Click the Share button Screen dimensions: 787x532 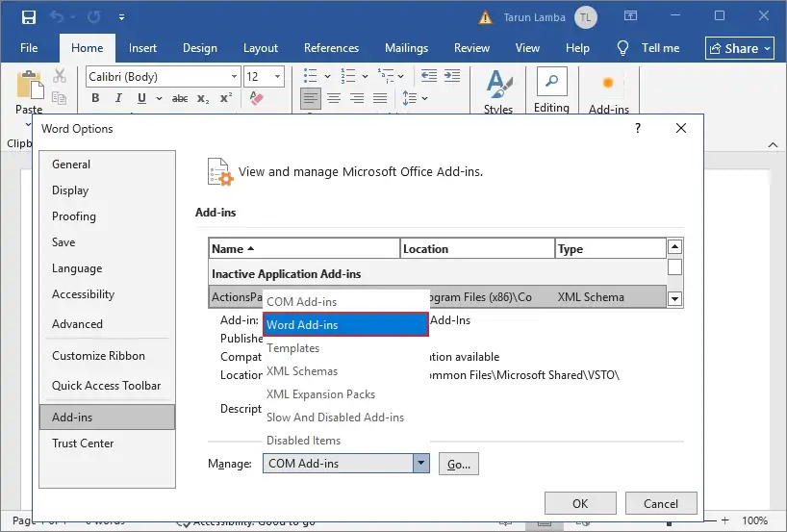click(x=739, y=48)
